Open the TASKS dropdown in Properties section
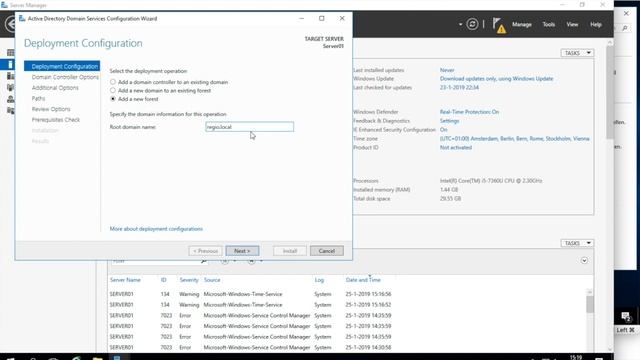 pyautogui.click(x=577, y=53)
